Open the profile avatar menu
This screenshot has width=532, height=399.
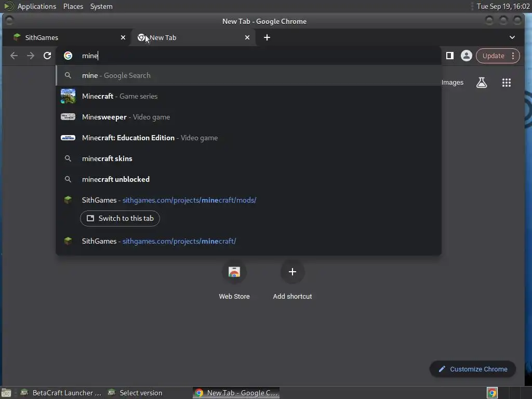(466, 56)
